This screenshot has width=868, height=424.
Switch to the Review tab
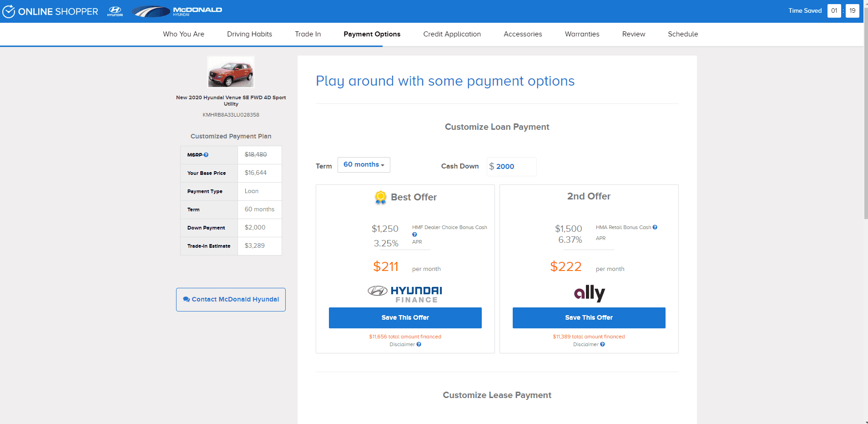pyautogui.click(x=634, y=34)
